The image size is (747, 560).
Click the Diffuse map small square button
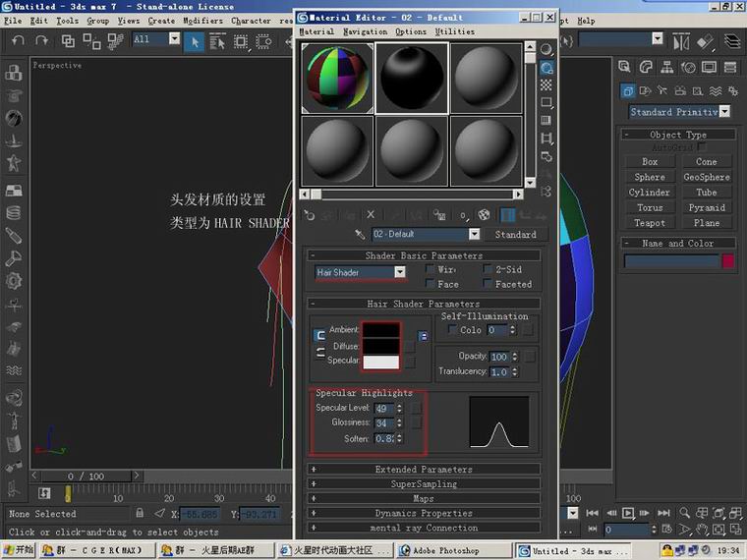click(x=410, y=346)
